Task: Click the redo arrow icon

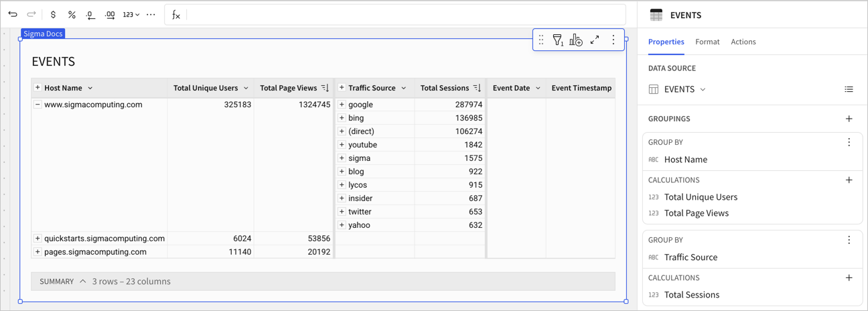Action: pyautogui.click(x=31, y=14)
